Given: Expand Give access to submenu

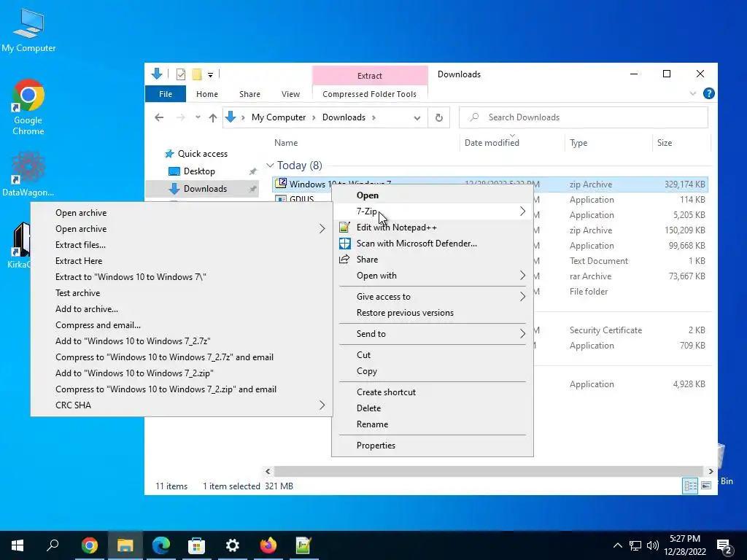Looking at the screenshot, I should [x=433, y=297].
